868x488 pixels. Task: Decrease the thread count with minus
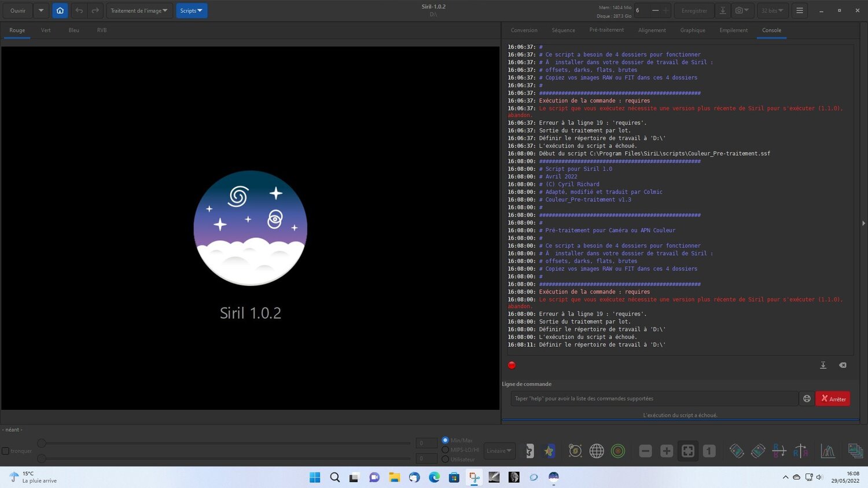pyautogui.click(x=655, y=10)
